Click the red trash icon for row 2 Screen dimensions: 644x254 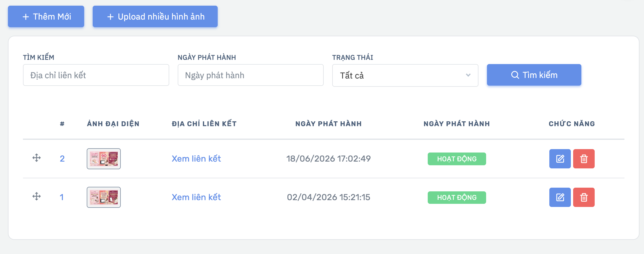(x=584, y=159)
